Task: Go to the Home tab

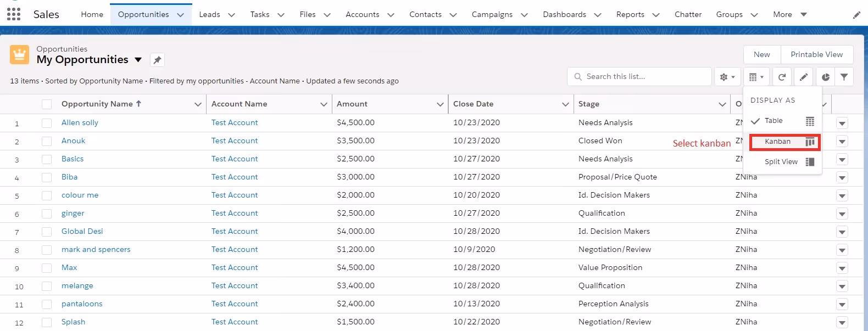Action: [x=92, y=14]
